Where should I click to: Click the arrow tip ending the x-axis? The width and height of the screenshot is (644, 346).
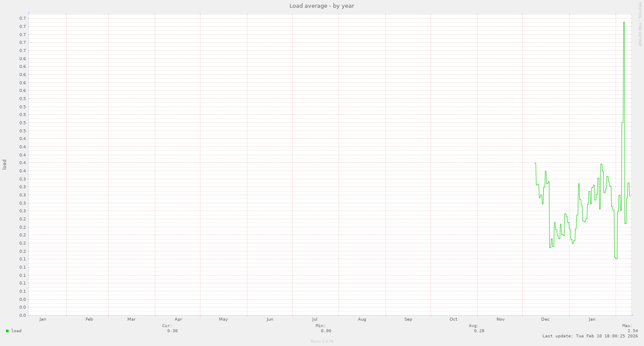632,315
